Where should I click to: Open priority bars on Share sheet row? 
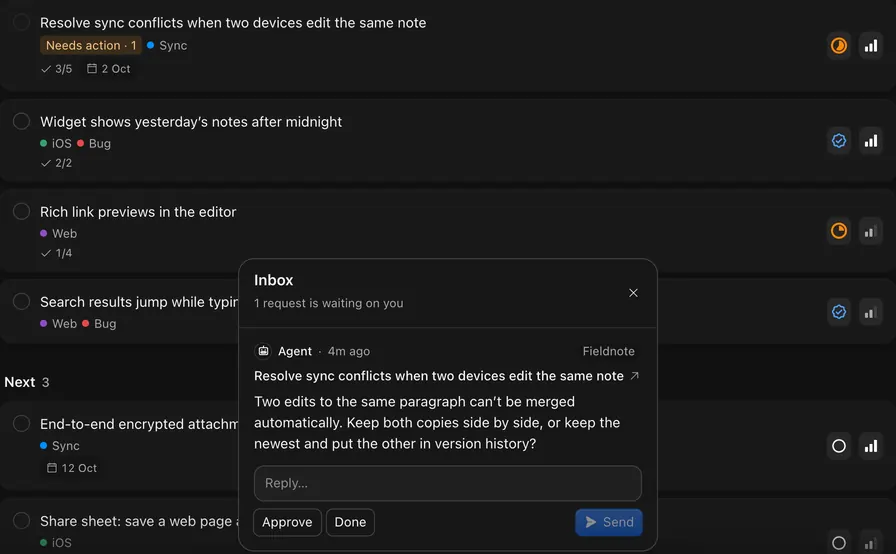870,543
